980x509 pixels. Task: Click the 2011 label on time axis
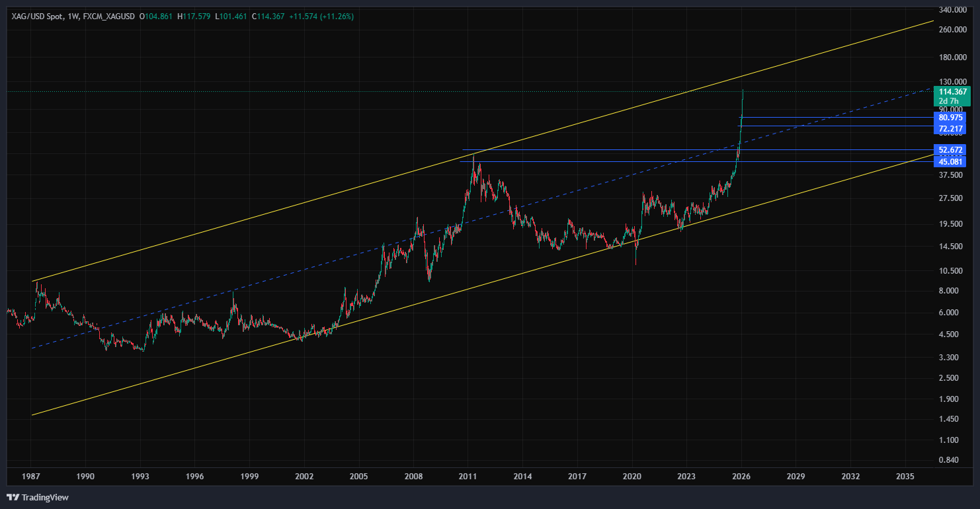point(468,476)
